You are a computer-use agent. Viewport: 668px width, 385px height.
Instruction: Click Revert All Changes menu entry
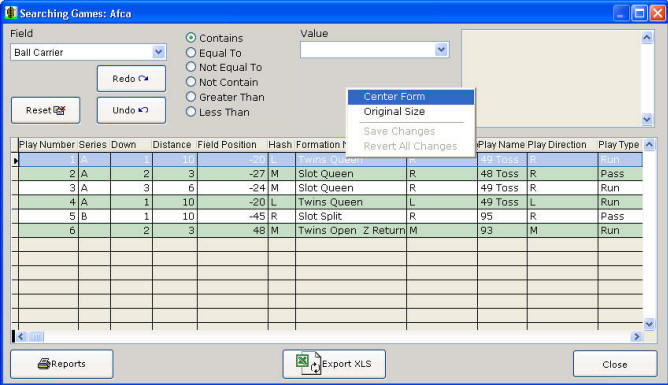pyautogui.click(x=411, y=146)
